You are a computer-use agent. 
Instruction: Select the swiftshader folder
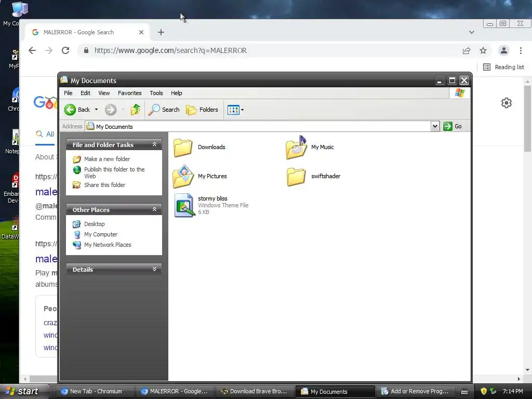313,176
